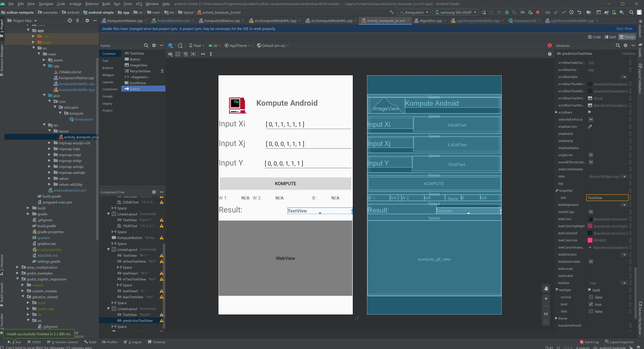Click the green Debug bug icon

tap(507, 12)
